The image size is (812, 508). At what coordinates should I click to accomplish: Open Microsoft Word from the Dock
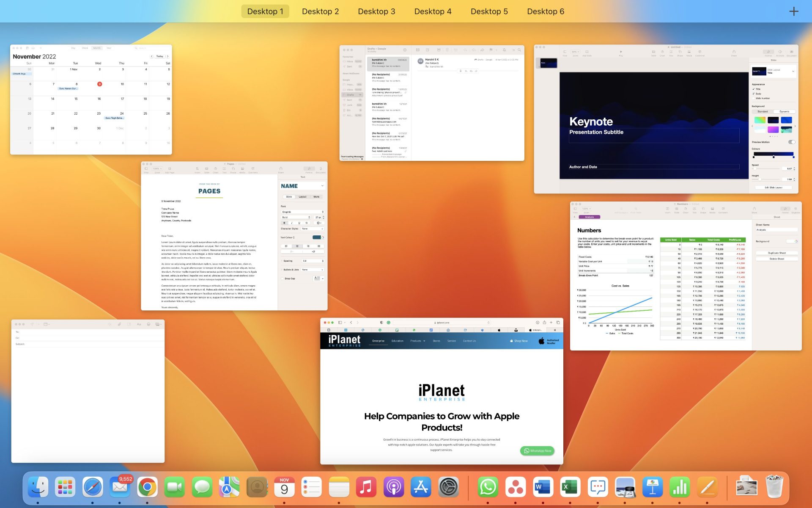(x=543, y=487)
